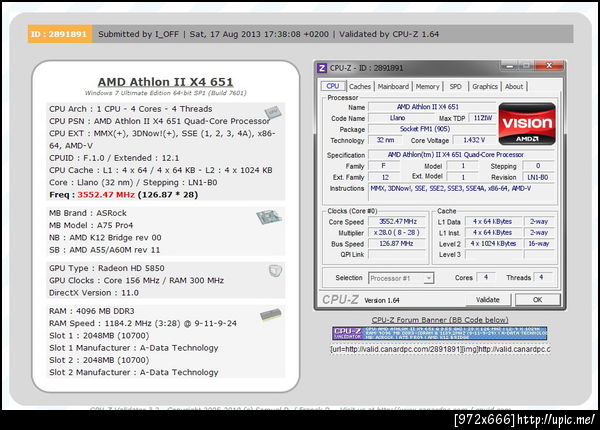Screen dimensions: 600x430
Task: Click the Core Voltage value 1.432 V
Action: click(474, 140)
